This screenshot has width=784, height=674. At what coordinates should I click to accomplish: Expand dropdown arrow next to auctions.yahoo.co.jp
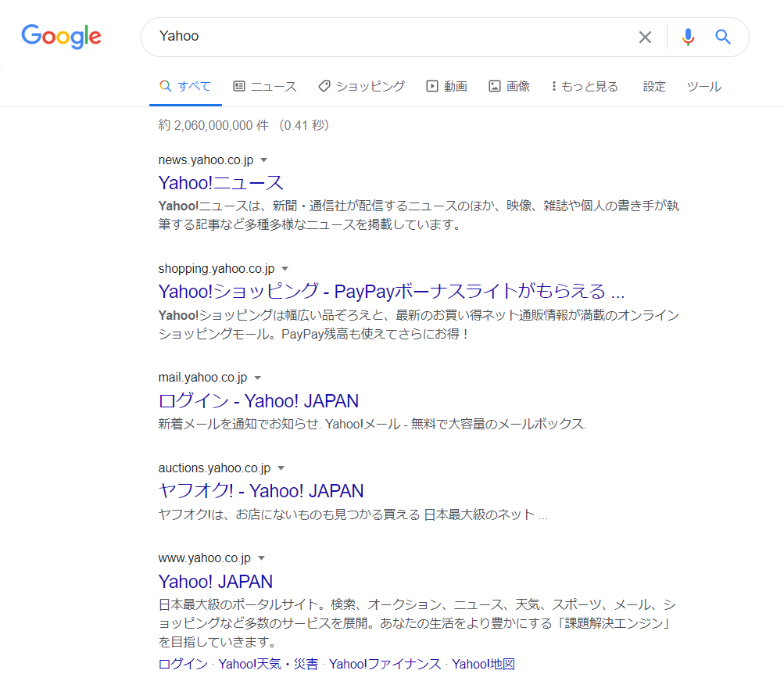coord(281,468)
